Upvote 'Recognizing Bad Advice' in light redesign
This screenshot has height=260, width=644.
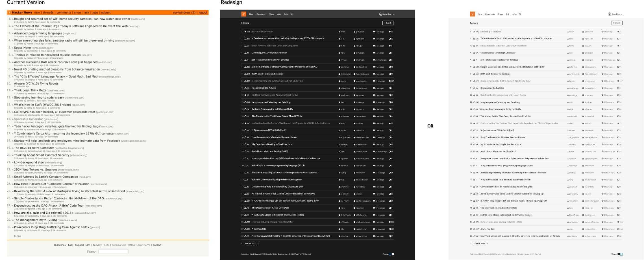474,88
